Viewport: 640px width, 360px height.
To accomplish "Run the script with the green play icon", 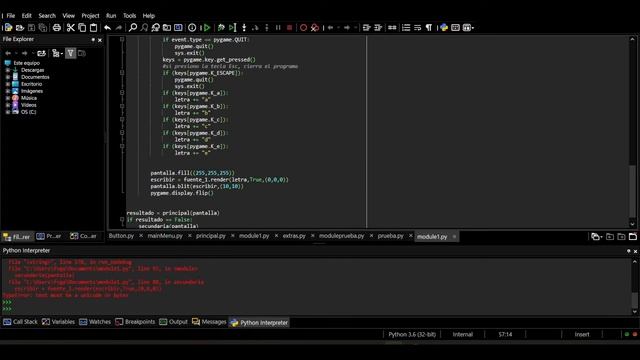I will pyautogui.click(x=207, y=28).
